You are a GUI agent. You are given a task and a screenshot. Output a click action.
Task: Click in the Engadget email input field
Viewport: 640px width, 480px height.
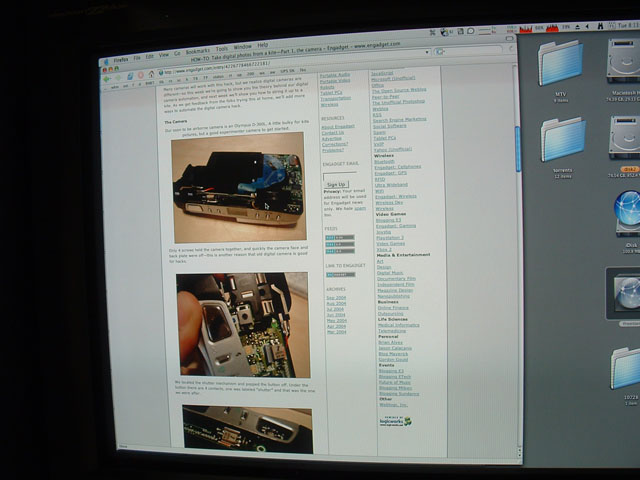pos(340,173)
